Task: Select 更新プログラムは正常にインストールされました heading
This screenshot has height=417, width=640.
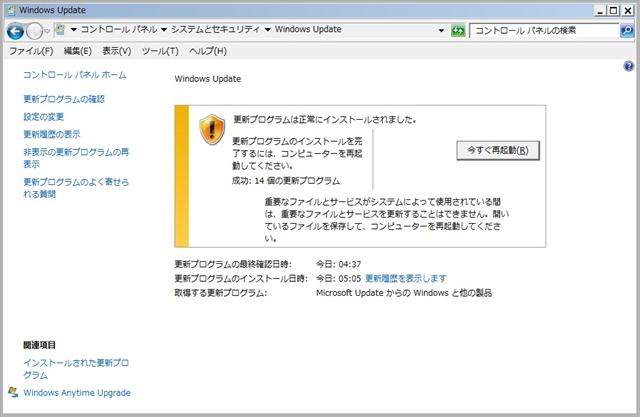Action: (324, 120)
